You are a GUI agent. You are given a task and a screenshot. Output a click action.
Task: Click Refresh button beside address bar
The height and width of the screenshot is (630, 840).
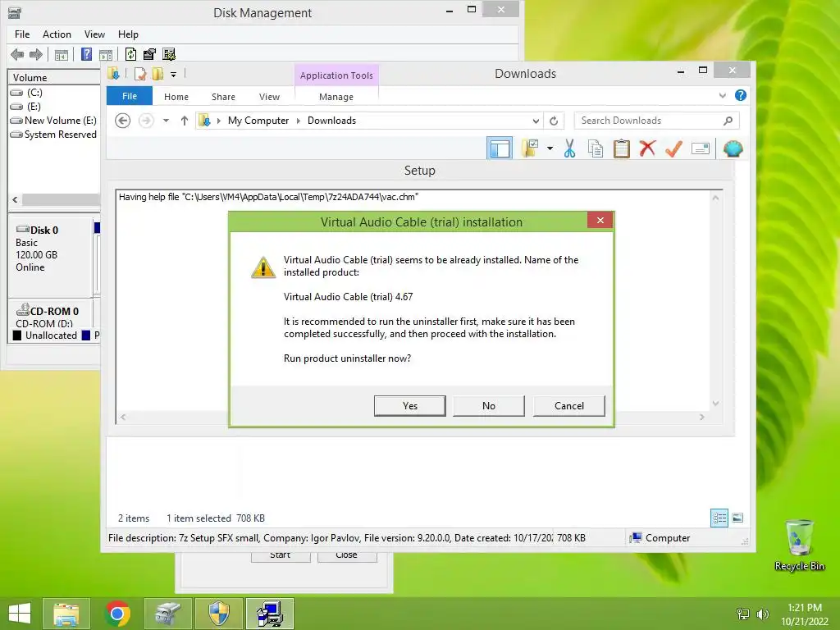(x=554, y=121)
